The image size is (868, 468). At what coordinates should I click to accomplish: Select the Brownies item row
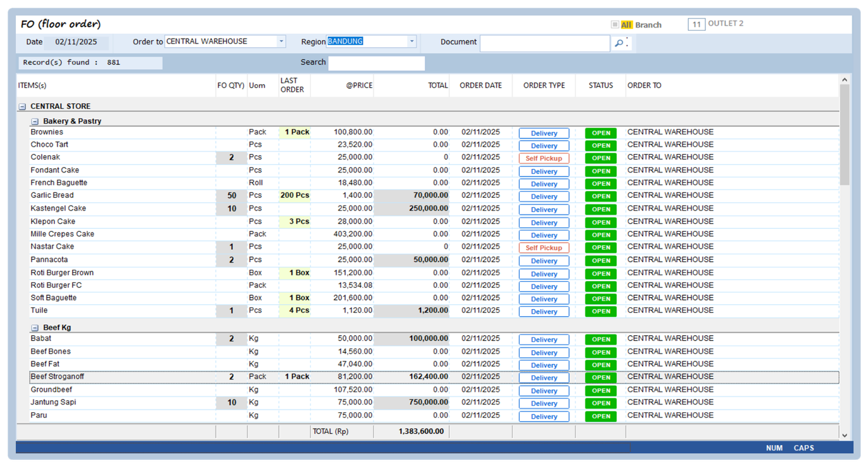coord(434,132)
